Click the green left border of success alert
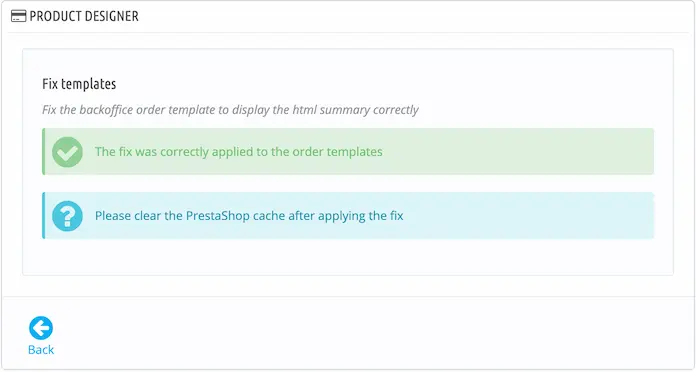696x372 pixels. (x=44, y=152)
